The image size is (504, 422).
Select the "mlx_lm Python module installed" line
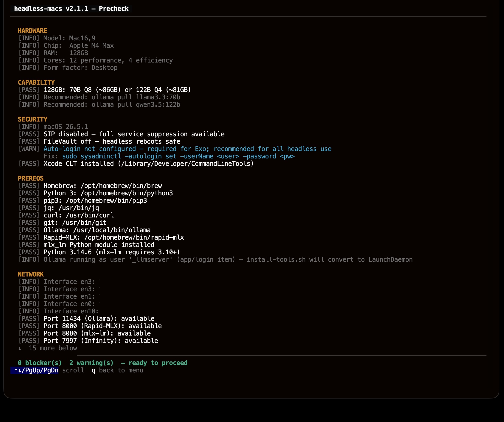coord(86,245)
